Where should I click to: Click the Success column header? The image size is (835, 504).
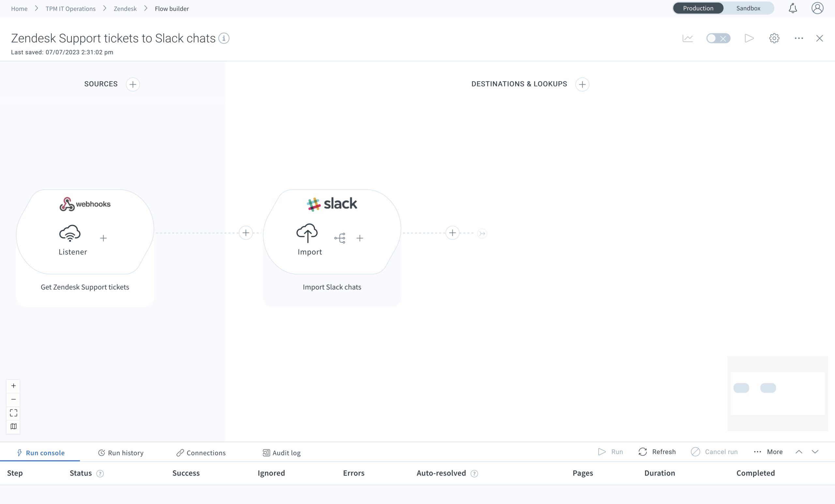tap(186, 473)
